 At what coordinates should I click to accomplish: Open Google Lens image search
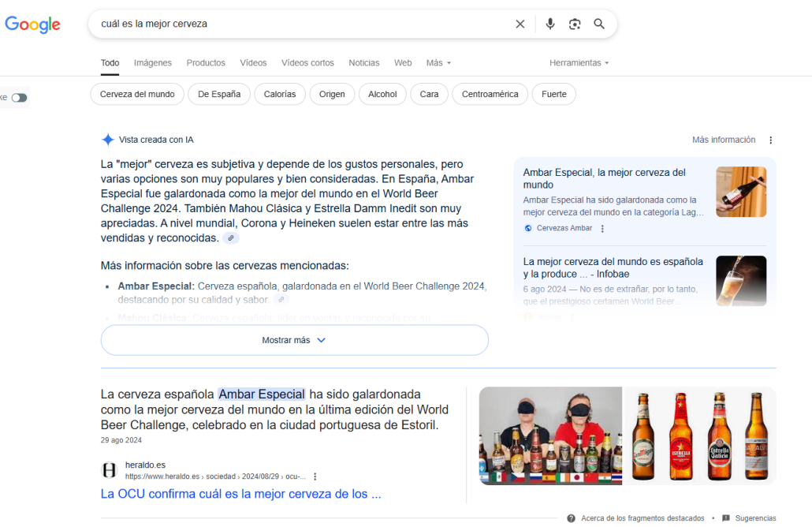click(575, 24)
